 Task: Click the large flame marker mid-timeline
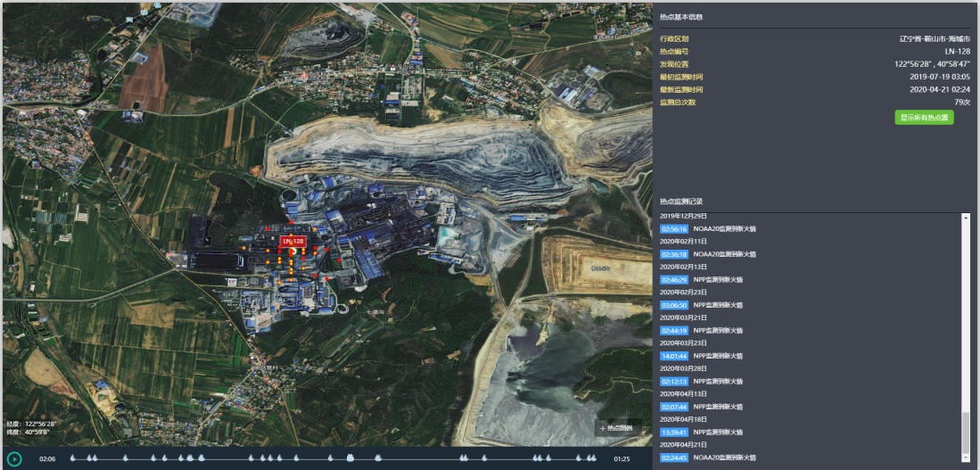(350, 458)
